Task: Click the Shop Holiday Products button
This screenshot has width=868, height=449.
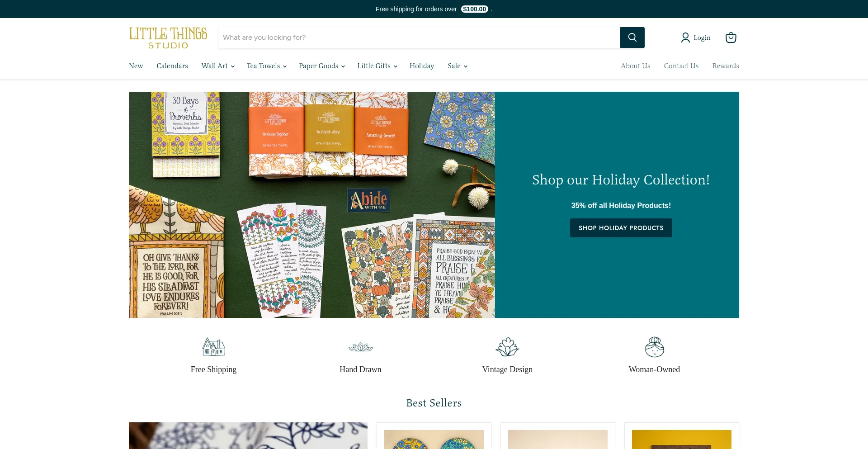Action: tap(621, 228)
